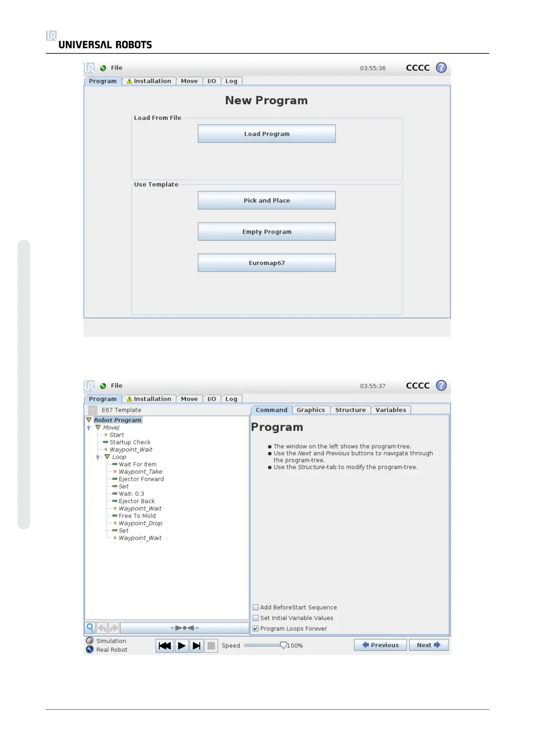Click the Speed slider handle
Image resolution: width=535 pixels, height=756 pixels.
(283, 645)
